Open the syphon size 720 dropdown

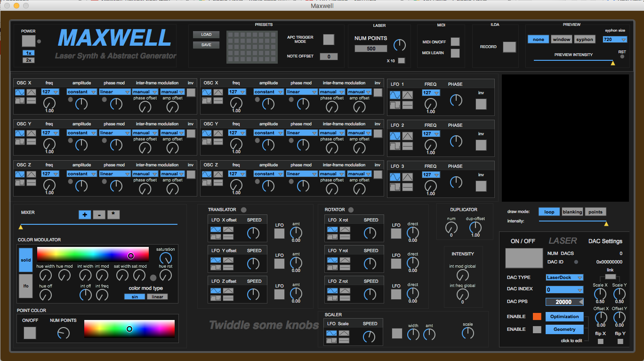point(615,40)
